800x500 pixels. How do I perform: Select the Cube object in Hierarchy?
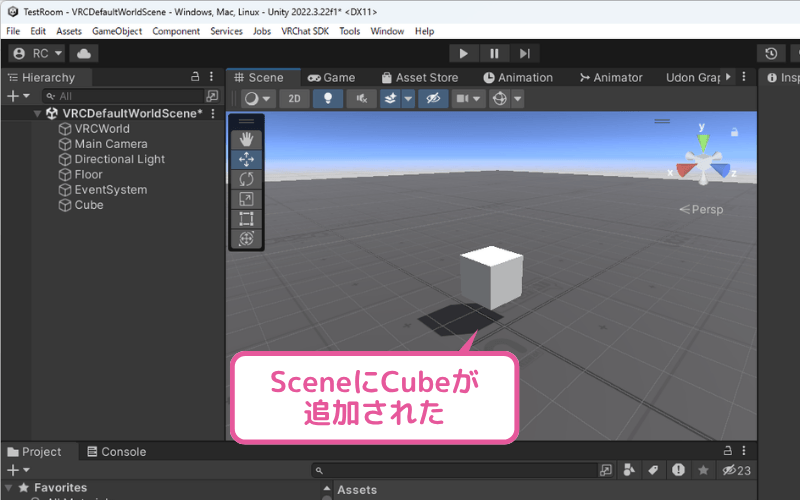coord(89,205)
